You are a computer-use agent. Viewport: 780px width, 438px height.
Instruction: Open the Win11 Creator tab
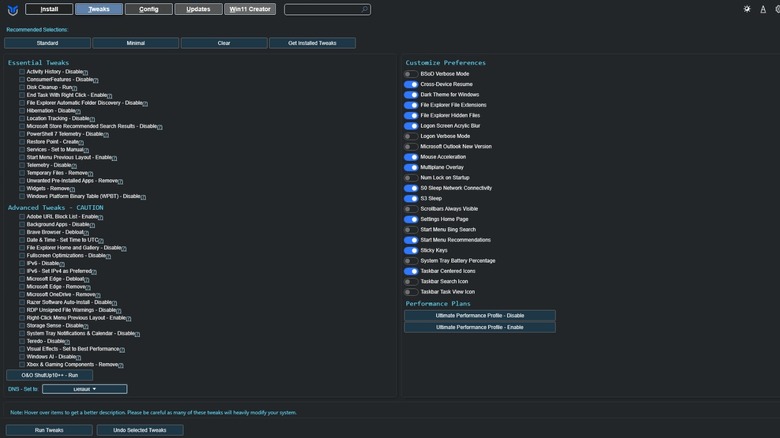coord(250,9)
